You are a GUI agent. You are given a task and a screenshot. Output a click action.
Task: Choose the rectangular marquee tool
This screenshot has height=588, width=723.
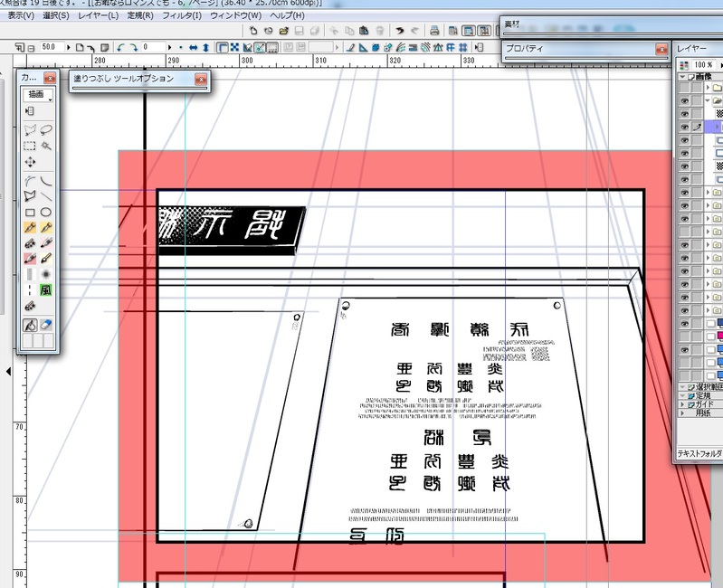(30, 146)
